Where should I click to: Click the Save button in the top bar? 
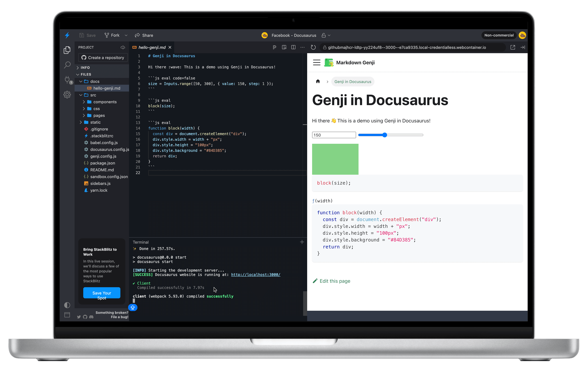point(87,35)
